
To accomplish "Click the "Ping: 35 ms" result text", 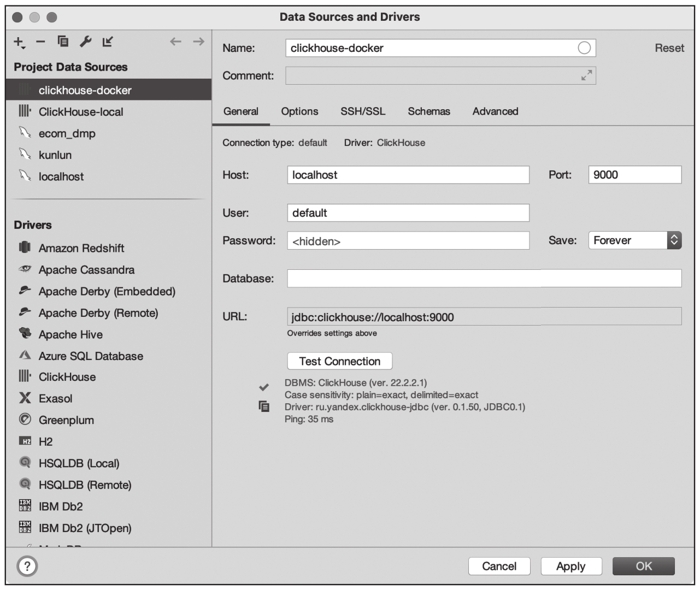I will 309,419.
